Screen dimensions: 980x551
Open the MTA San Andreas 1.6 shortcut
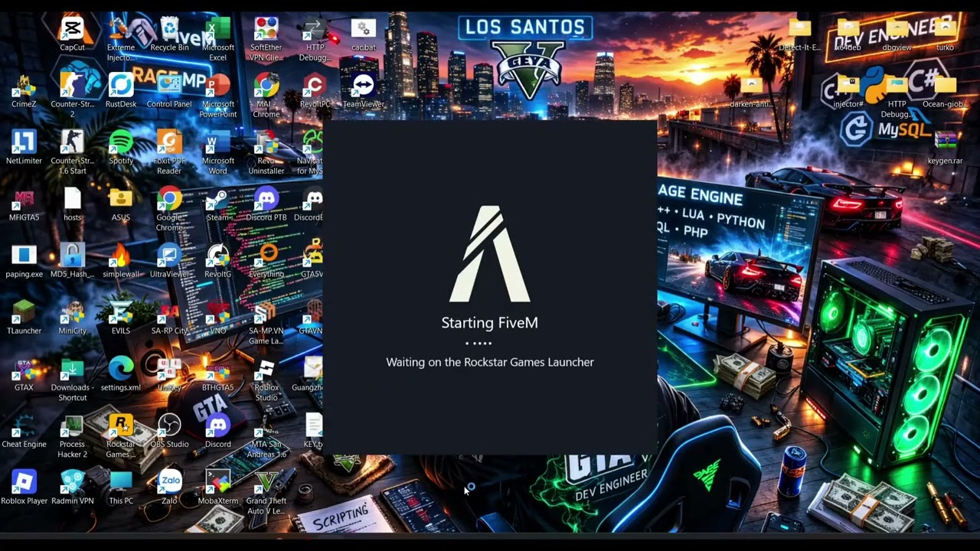(266, 426)
